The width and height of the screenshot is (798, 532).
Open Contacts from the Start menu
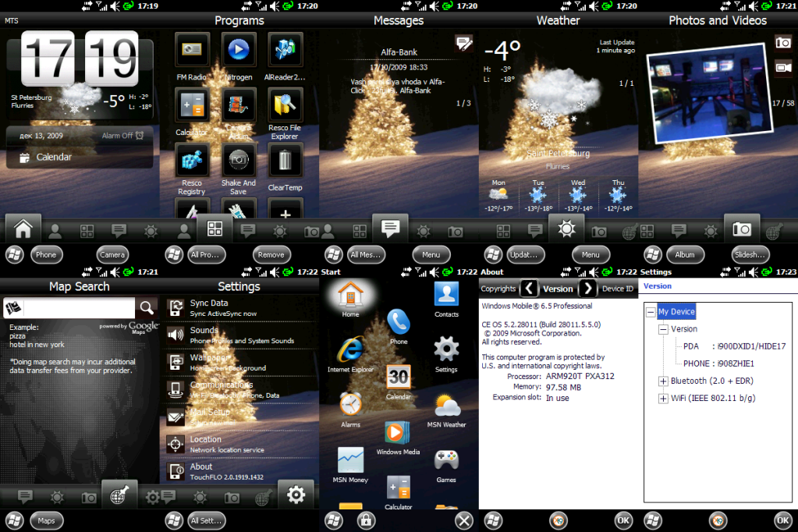click(x=446, y=300)
